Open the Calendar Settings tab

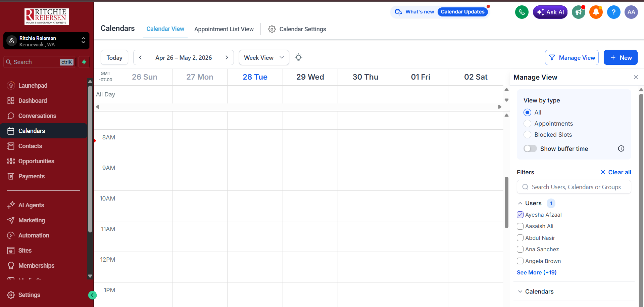297,29
